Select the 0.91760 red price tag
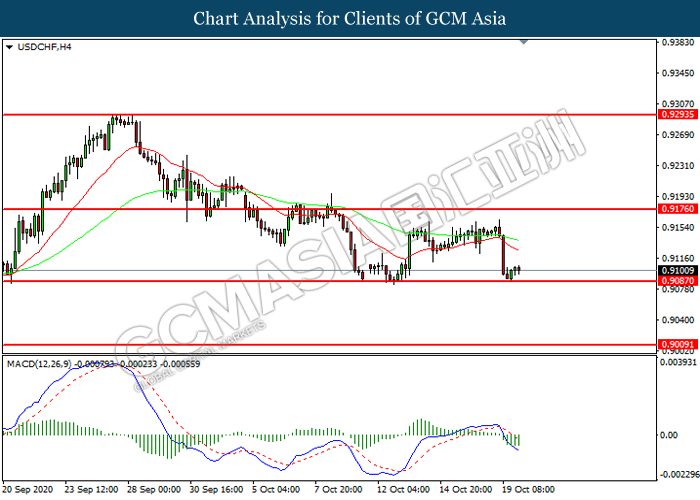700x500 pixels. [x=678, y=208]
